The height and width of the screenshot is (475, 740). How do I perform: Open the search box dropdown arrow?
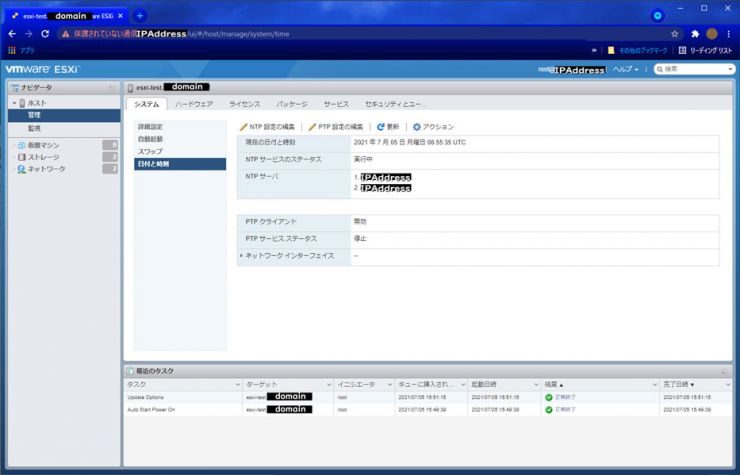730,69
